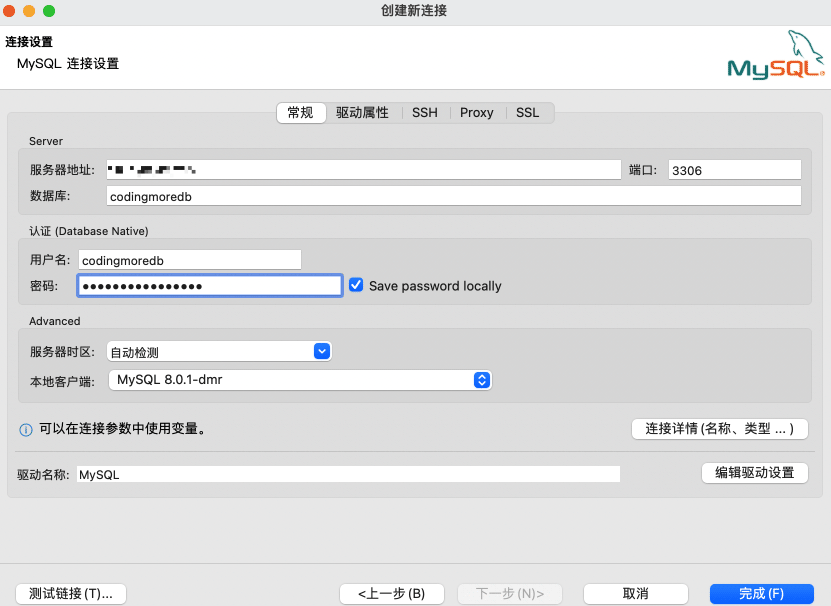
Task: Focus the 密码 password field
Action: (x=210, y=286)
